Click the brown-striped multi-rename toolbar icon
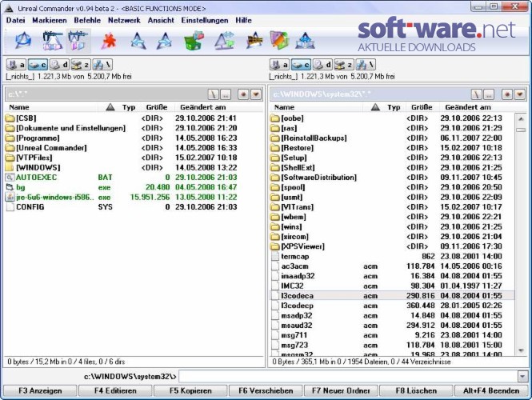This screenshot has width=532, height=400. coord(255,41)
